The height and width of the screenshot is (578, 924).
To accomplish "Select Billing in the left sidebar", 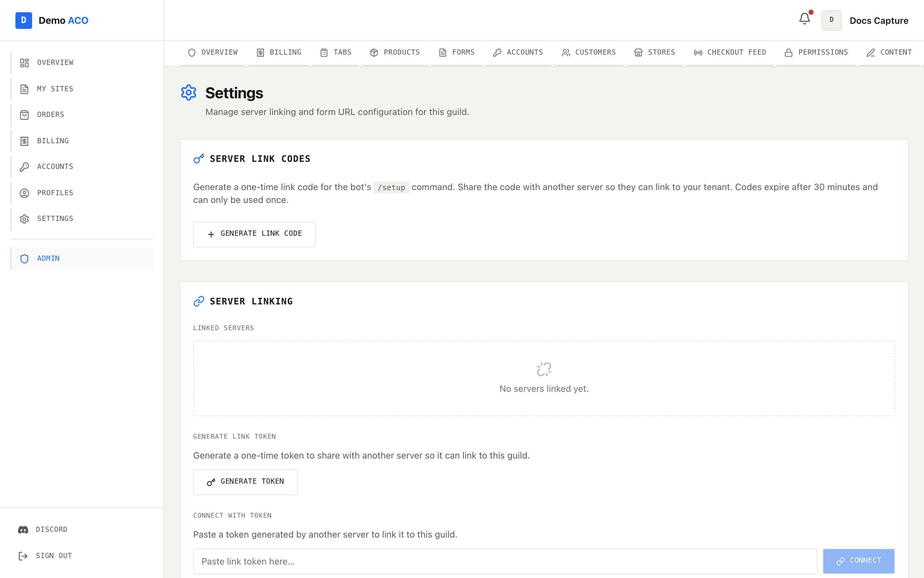I will click(82, 141).
